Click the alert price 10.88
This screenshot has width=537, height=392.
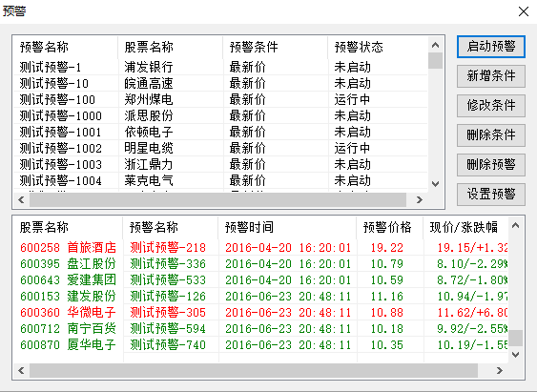387,312
